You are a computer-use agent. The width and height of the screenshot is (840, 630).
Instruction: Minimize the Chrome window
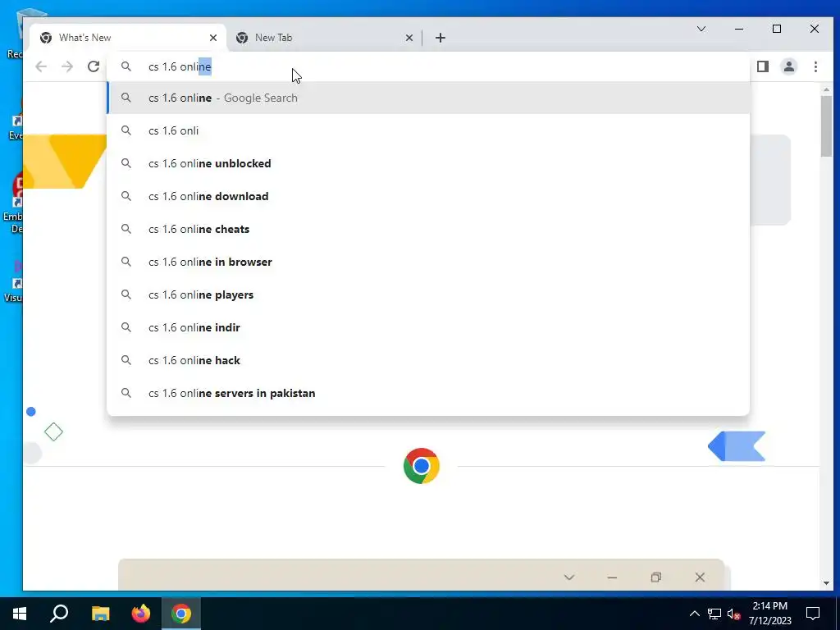739,29
